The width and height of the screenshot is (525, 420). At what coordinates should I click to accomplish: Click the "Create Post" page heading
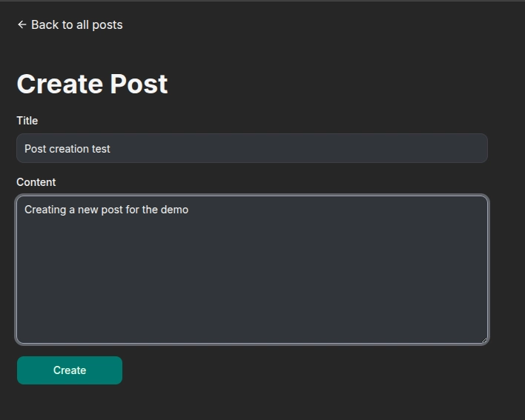(x=92, y=84)
